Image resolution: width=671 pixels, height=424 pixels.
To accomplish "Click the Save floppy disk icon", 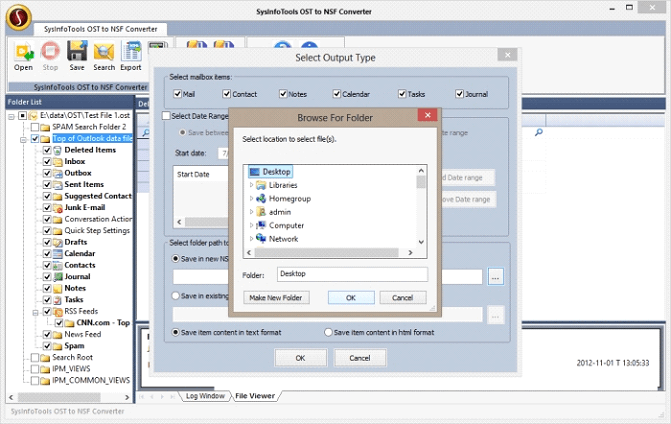I will coord(77,51).
